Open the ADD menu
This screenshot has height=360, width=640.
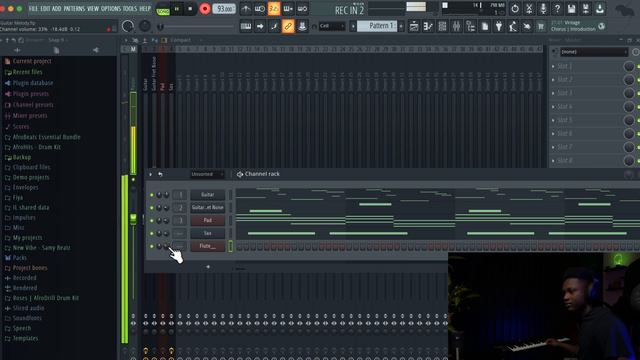coord(56,9)
